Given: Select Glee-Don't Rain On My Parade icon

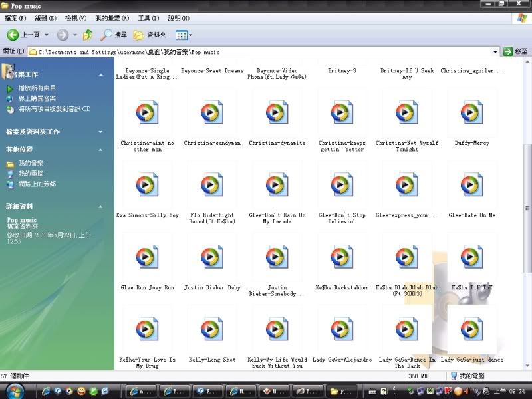Looking at the screenshot, I should coord(277,184).
